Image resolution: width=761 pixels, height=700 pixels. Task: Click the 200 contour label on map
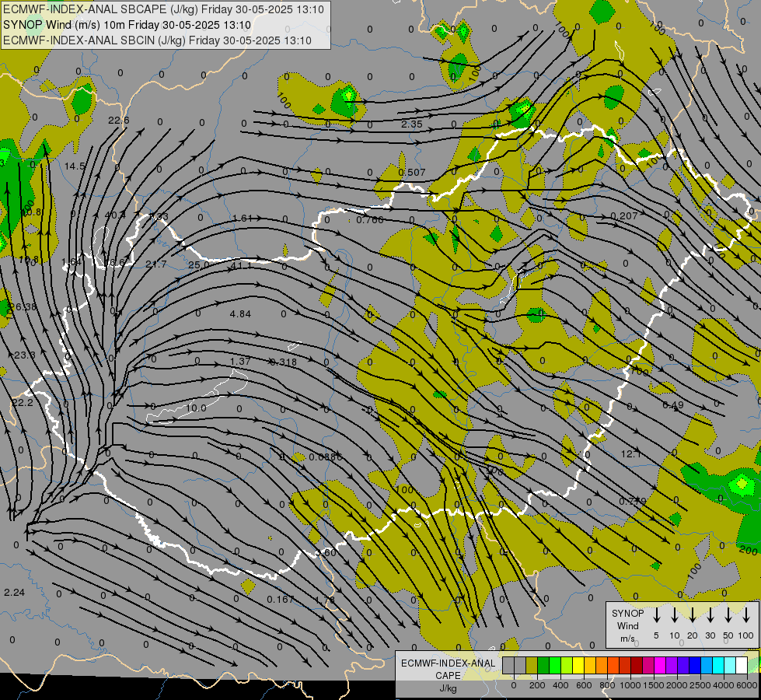click(748, 550)
